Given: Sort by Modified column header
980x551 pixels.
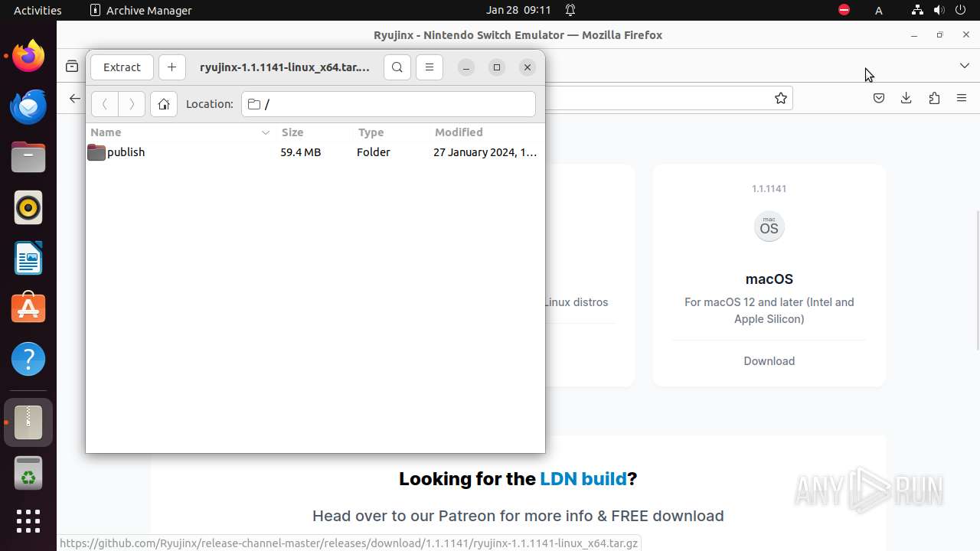Looking at the screenshot, I should point(486,132).
